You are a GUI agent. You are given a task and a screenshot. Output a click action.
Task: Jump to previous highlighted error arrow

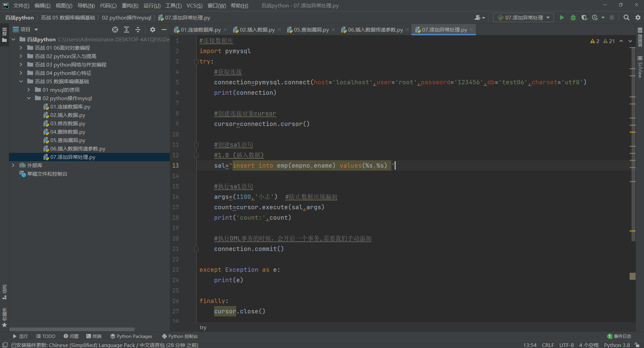[621, 41]
